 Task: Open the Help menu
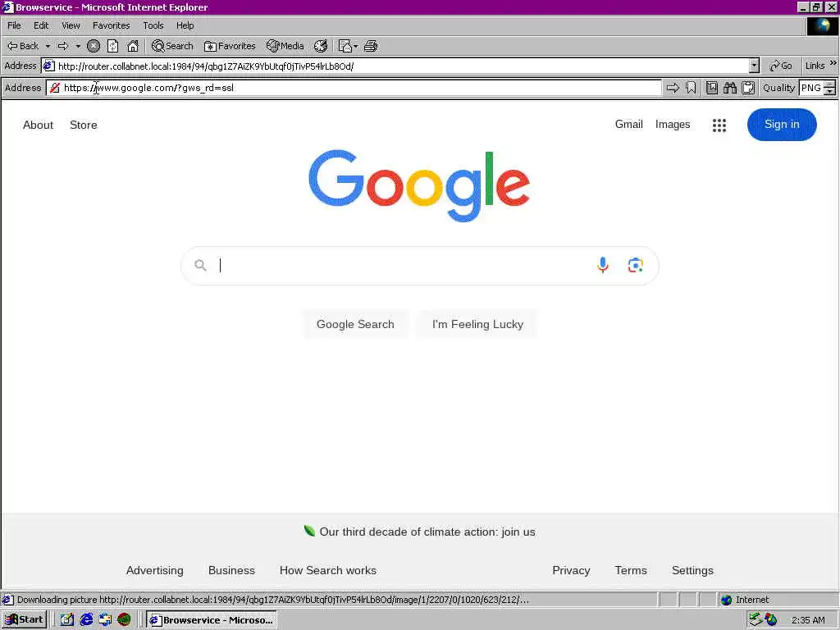185,25
